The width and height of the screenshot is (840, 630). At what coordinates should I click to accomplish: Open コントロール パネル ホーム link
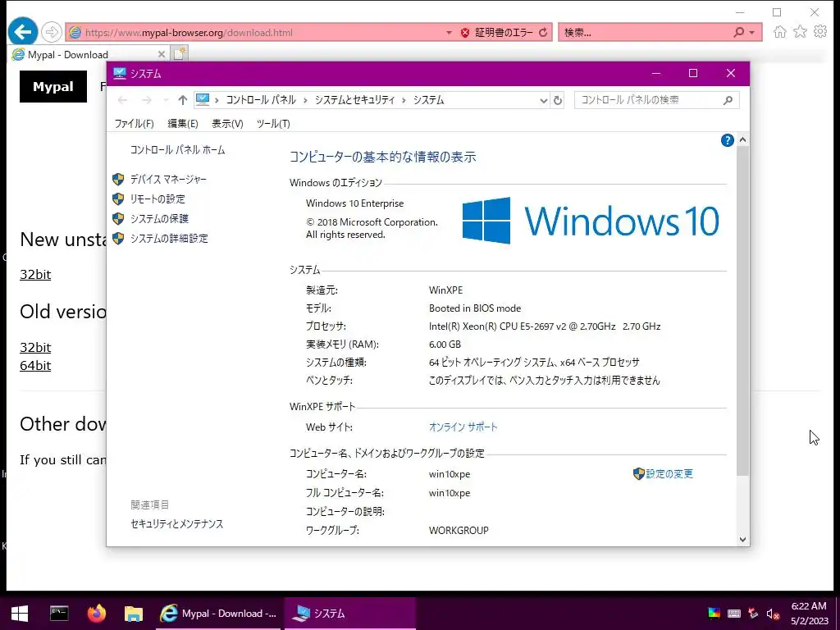click(x=178, y=150)
